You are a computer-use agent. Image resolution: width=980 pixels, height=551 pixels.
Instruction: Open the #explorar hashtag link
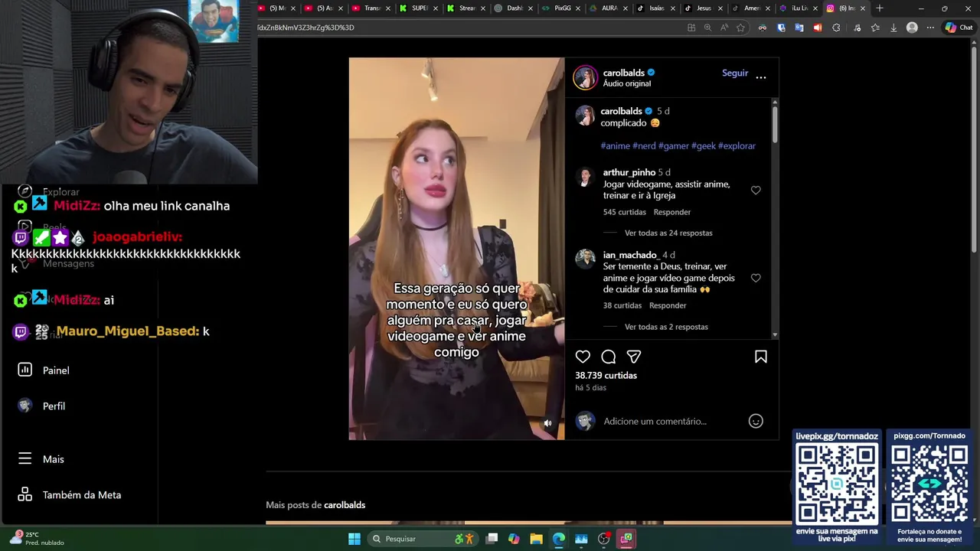tap(737, 145)
